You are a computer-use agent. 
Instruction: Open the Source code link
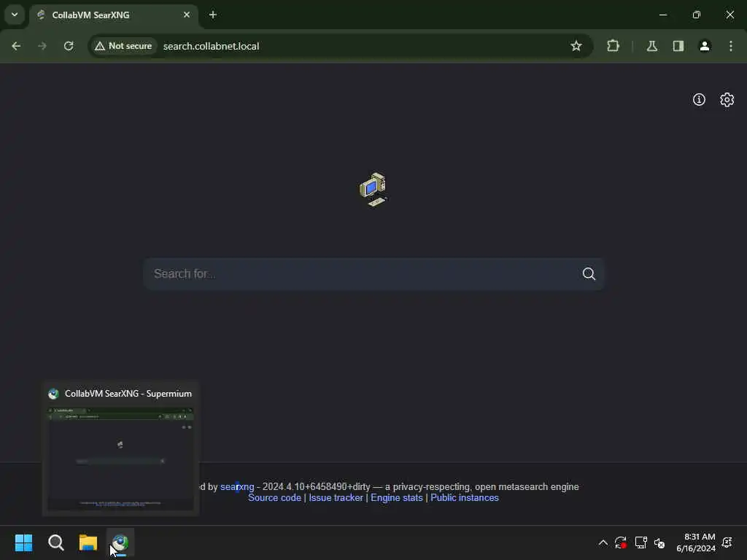(x=274, y=497)
